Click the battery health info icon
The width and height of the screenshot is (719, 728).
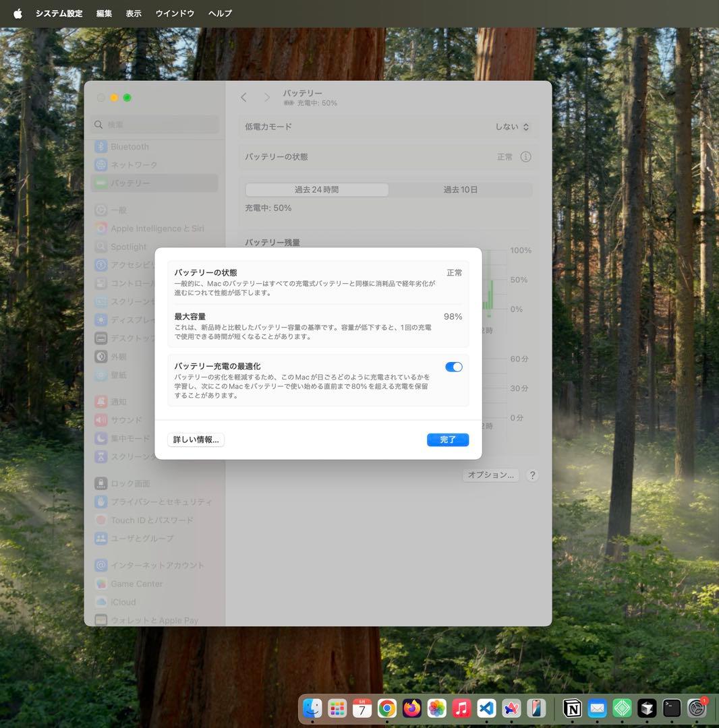[525, 156]
